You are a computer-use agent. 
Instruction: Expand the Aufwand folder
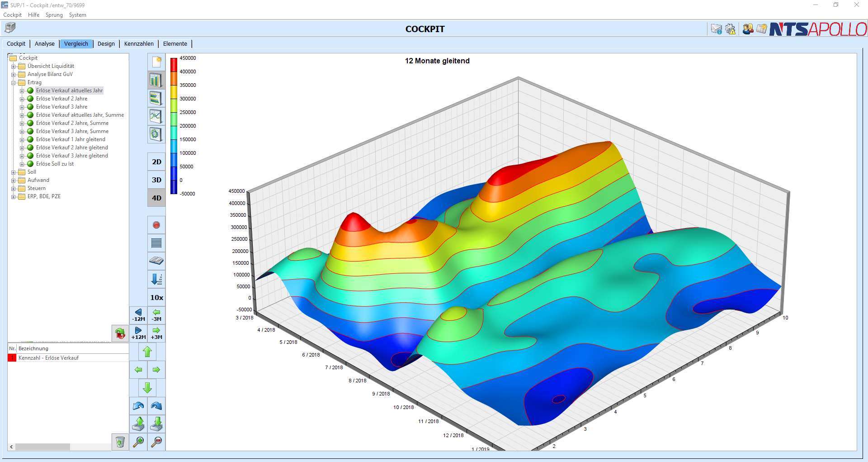(14, 181)
